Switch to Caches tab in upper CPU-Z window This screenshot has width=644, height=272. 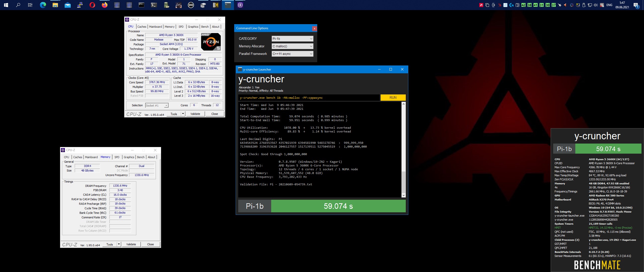coord(142,27)
